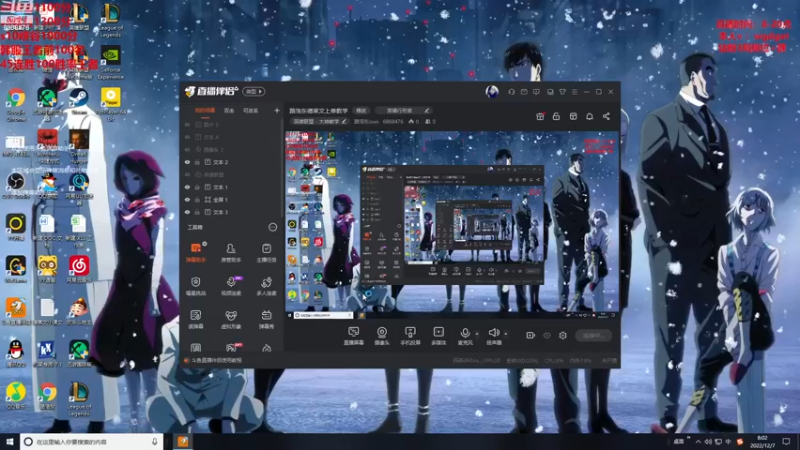Switch to the first orange scene tab
This screenshot has width=800, height=450.
point(205,111)
